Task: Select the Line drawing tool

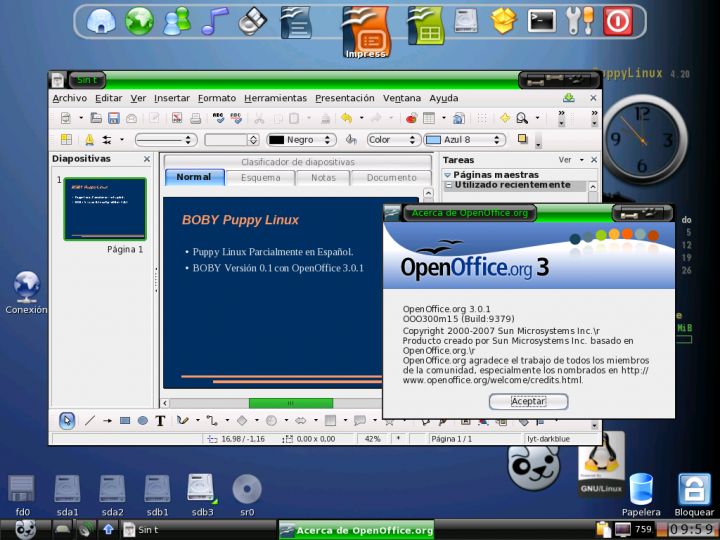Action: point(90,420)
